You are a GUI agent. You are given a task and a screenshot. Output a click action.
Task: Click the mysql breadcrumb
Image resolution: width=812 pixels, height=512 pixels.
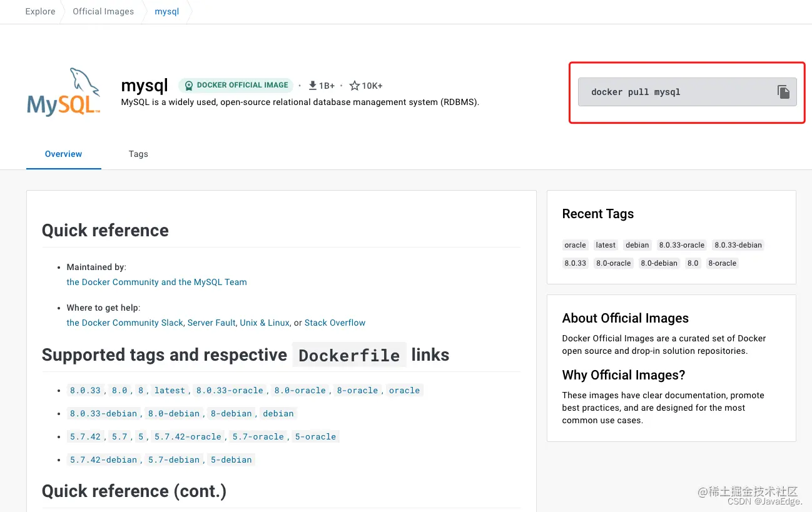pyautogui.click(x=167, y=11)
